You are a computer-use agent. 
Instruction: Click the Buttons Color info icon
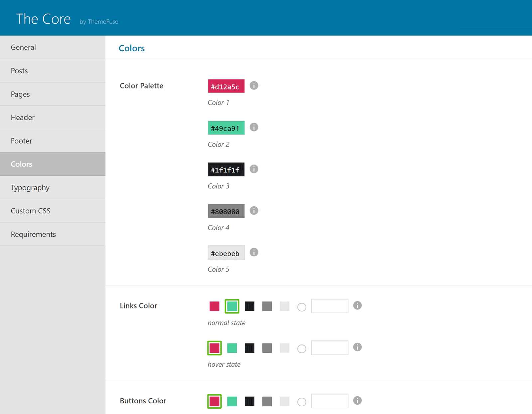(x=357, y=400)
